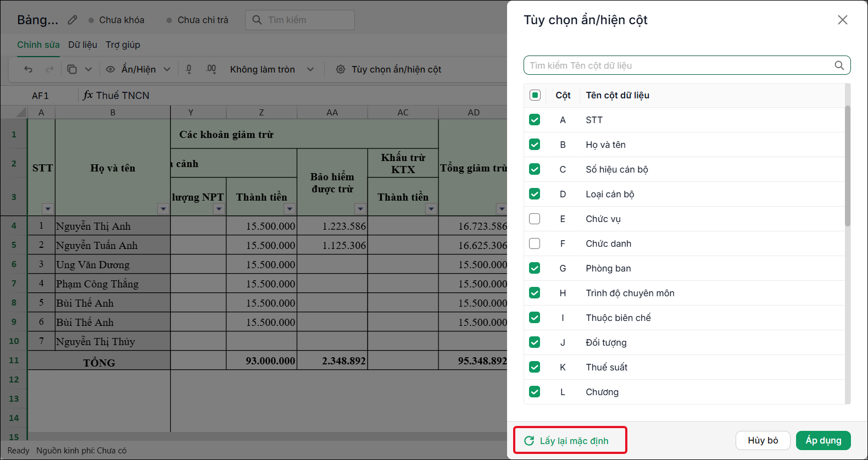
Task: Open the Tổng giảm trừ filter arrow
Action: pyautogui.click(x=502, y=209)
